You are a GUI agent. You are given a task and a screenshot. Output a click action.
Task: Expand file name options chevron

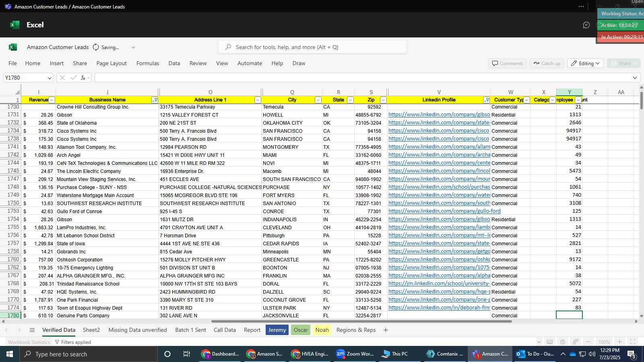click(133, 47)
